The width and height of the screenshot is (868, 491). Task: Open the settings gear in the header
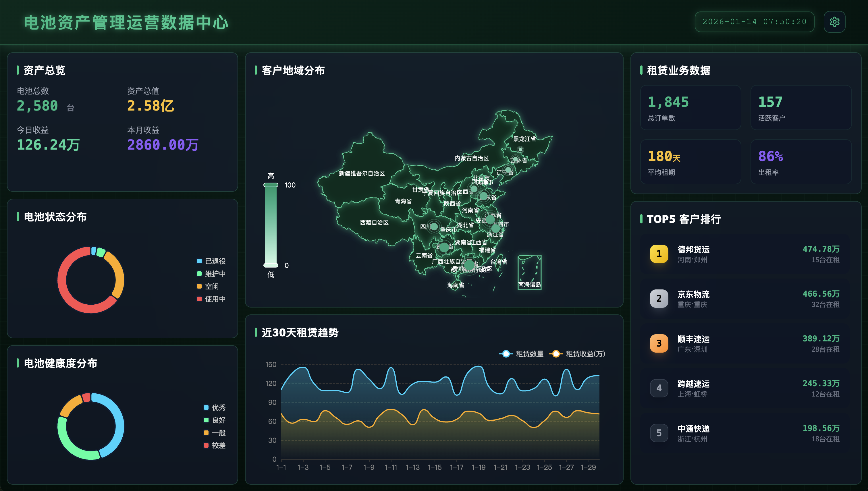[x=834, y=22]
